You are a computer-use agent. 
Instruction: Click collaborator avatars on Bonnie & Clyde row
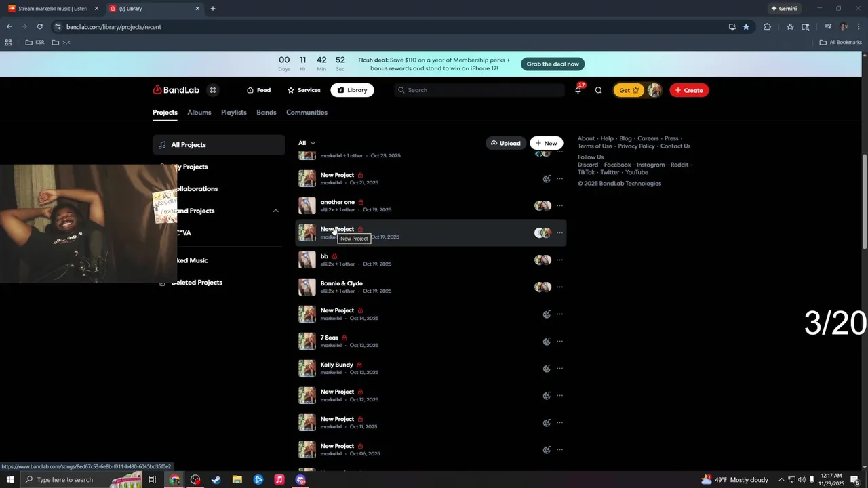pos(542,287)
